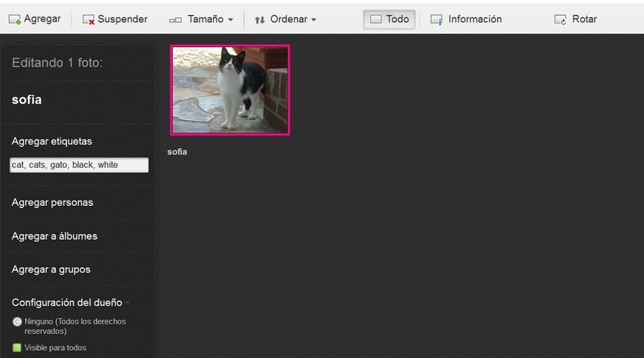Open Agregar personas section
644x358 pixels.
[x=52, y=203]
